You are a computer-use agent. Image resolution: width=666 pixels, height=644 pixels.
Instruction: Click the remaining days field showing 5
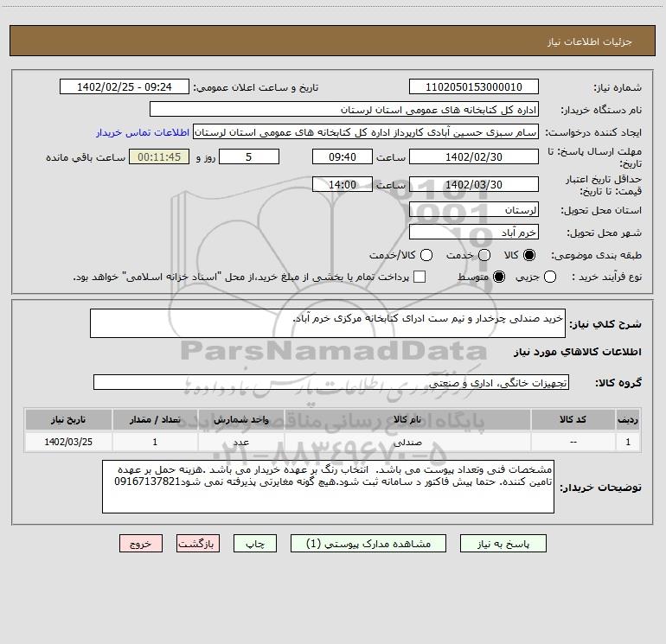tap(249, 156)
